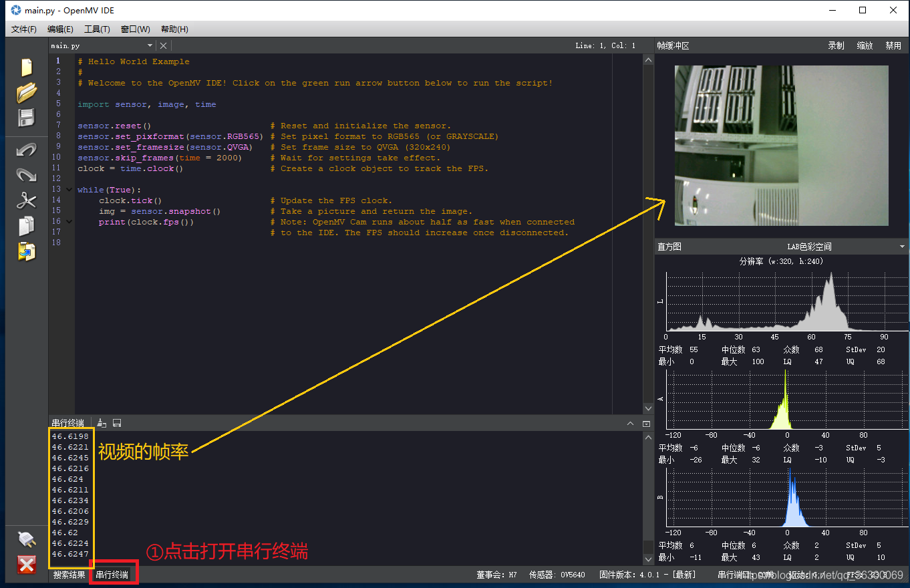Clear the serial terminal with the broom icon
The height and width of the screenshot is (588, 910).
click(x=102, y=423)
